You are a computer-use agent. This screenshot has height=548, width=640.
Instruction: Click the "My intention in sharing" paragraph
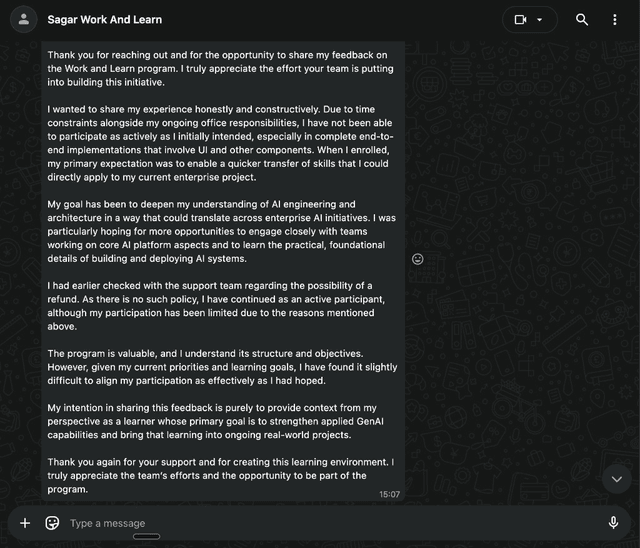(222, 421)
